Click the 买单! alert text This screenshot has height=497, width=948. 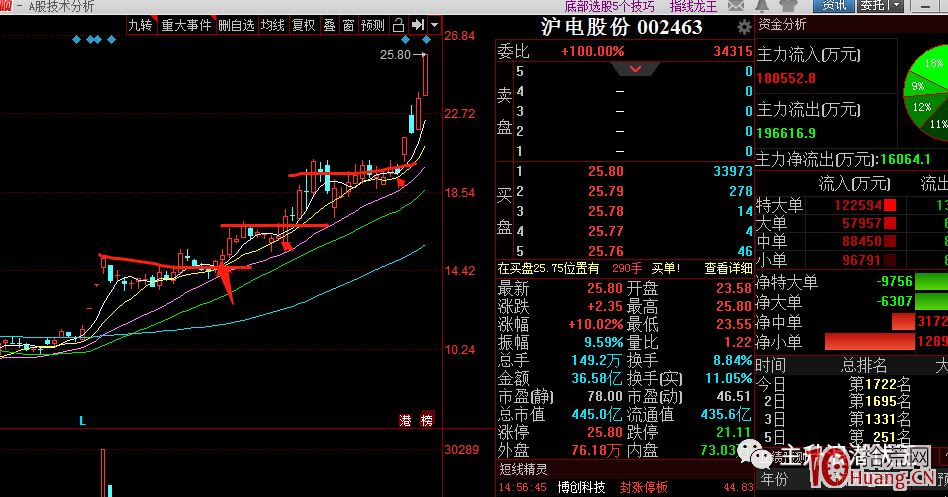[x=666, y=268]
